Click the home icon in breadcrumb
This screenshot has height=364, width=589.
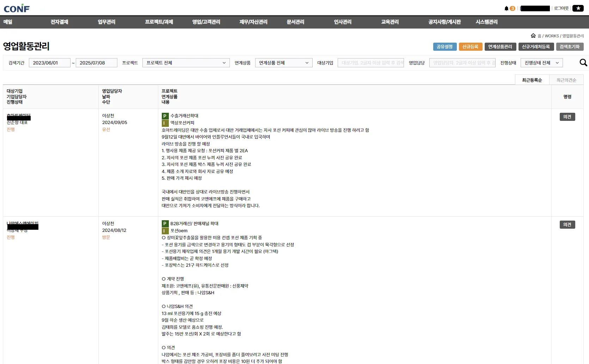(x=533, y=36)
